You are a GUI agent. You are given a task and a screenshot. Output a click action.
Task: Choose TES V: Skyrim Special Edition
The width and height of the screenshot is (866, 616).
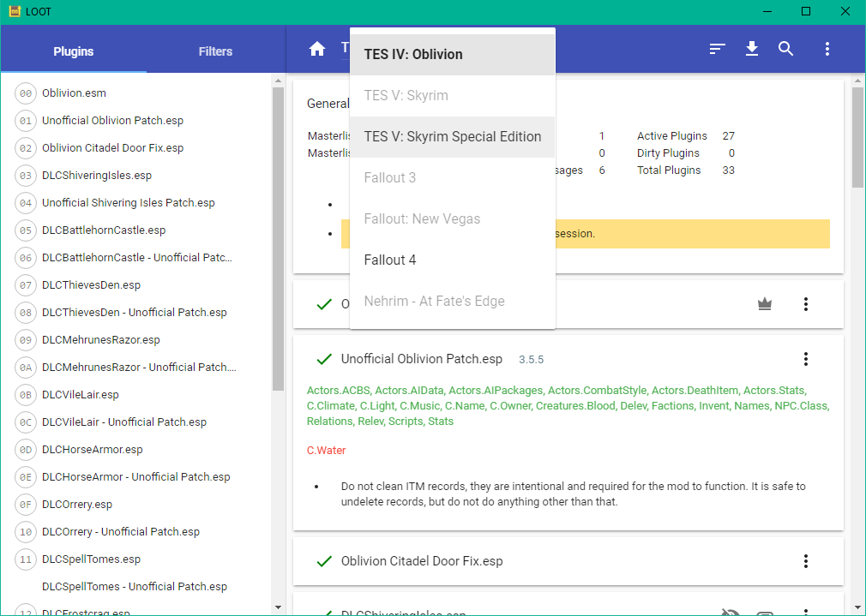(453, 137)
